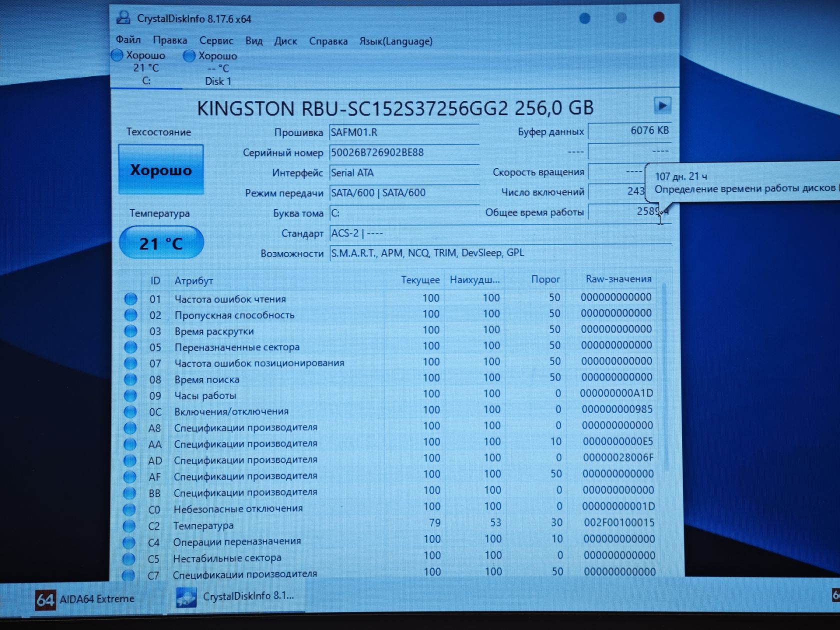Open the Вид menu
The image size is (840, 630).
click(254, 40)
